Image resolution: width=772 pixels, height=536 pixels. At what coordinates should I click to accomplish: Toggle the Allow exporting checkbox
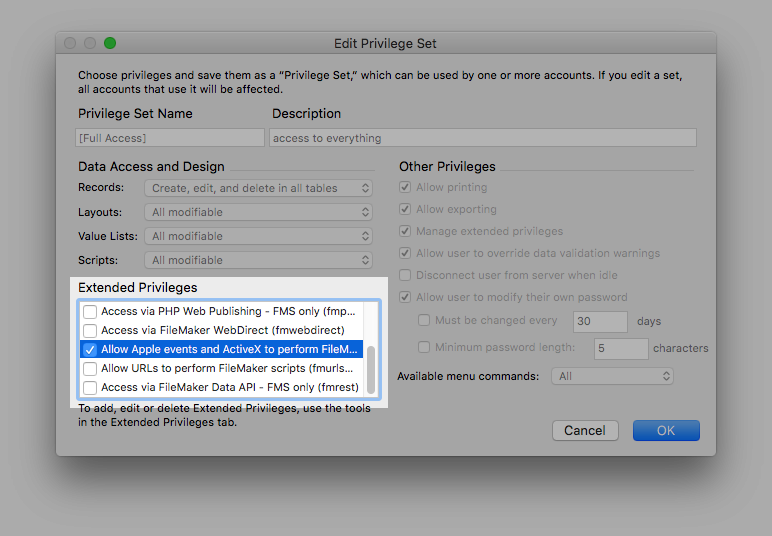(405, 209)
